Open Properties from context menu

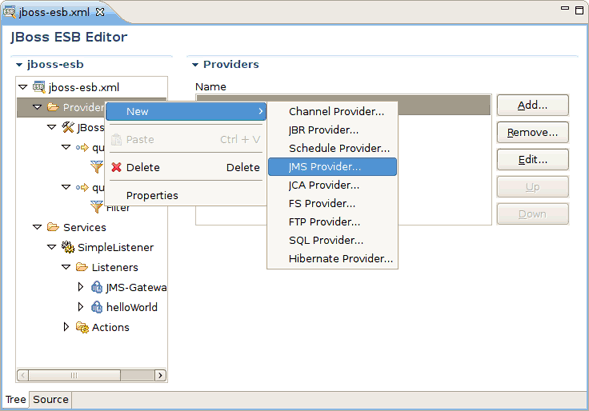[x=186, y=195]
